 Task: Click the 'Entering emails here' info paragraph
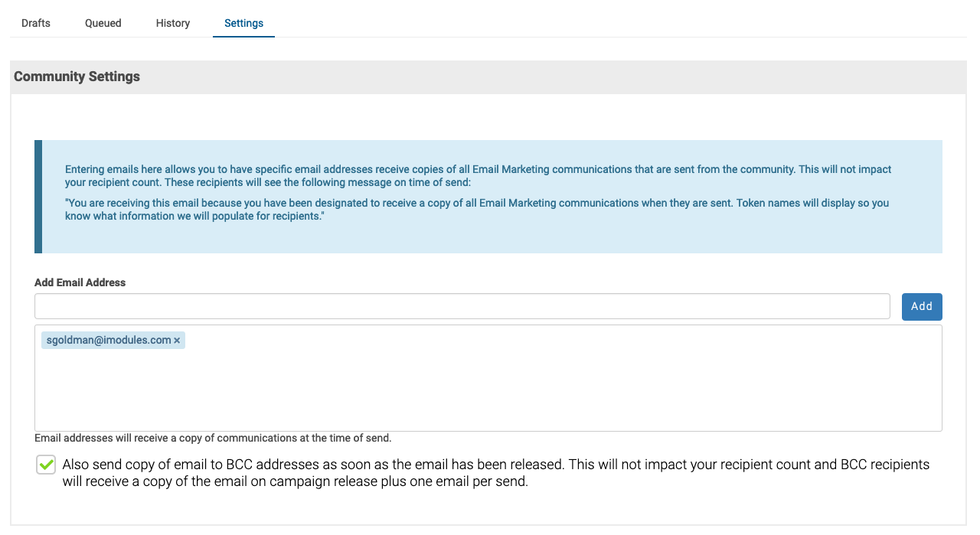coord(479,176)
